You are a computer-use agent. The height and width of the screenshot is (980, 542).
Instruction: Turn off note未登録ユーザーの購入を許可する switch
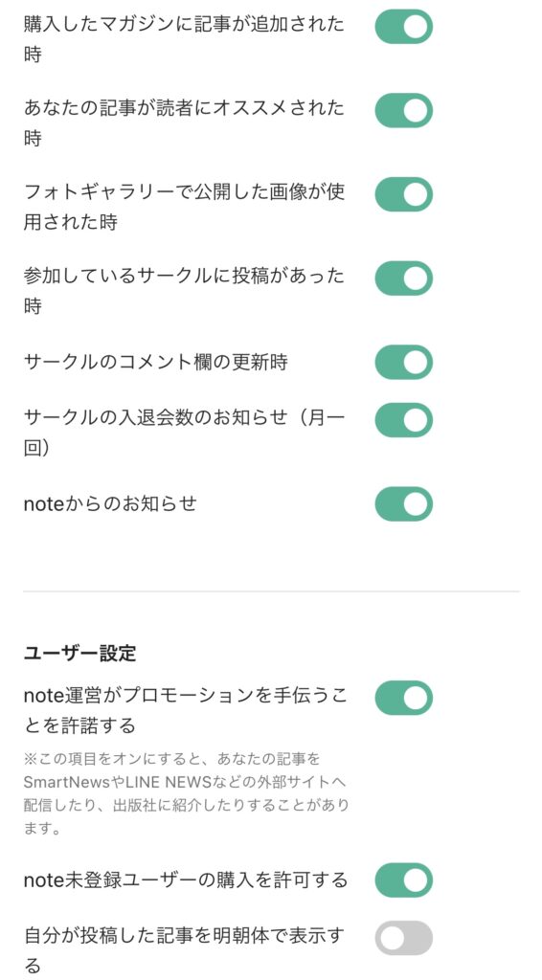404,880
